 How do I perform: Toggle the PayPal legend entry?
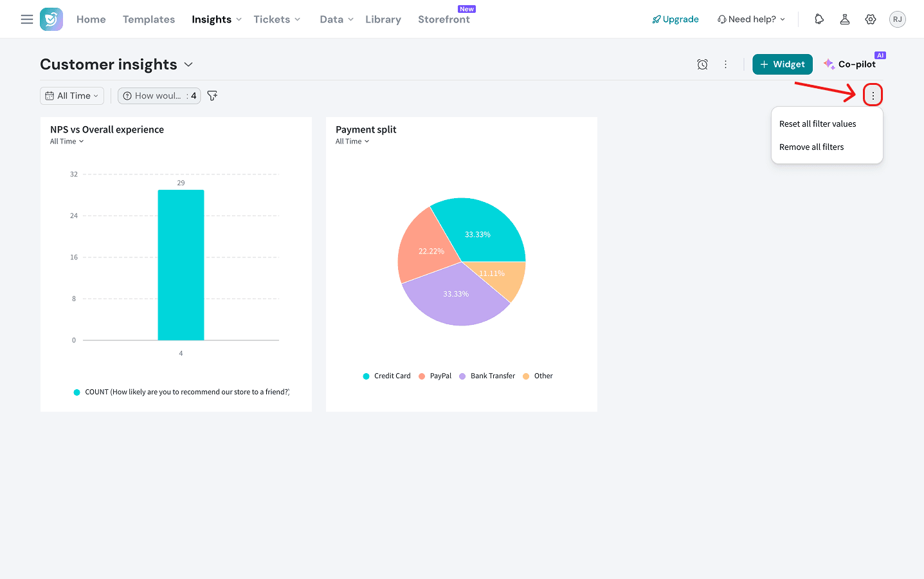435,376
